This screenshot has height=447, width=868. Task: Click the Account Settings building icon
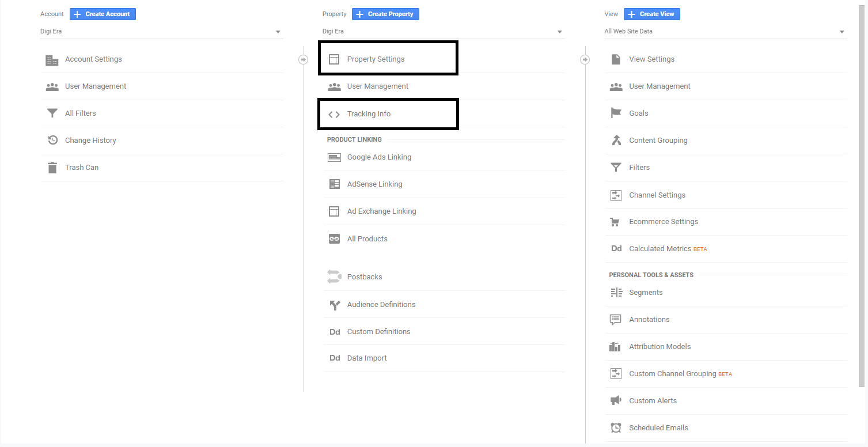click(52, 60)
